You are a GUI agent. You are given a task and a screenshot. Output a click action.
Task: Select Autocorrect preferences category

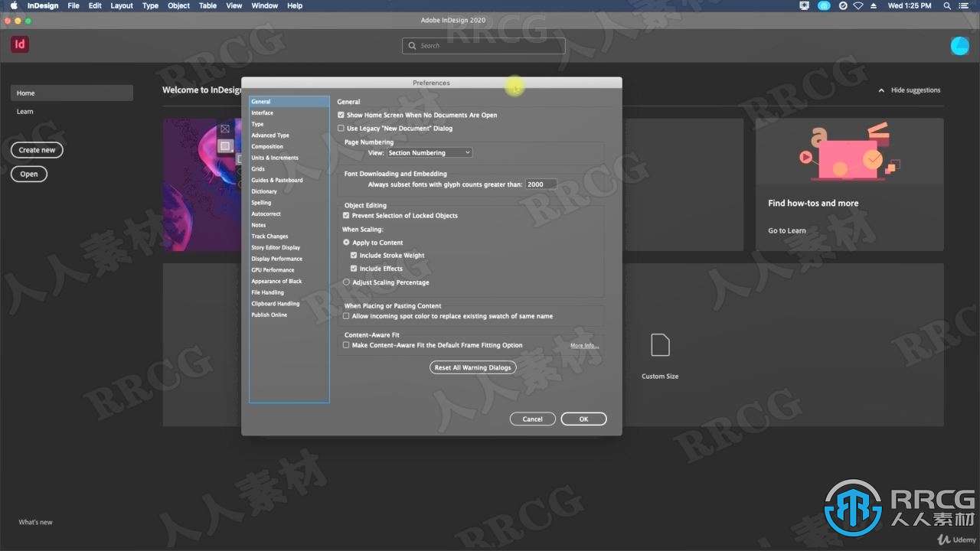tap(289, 214)
